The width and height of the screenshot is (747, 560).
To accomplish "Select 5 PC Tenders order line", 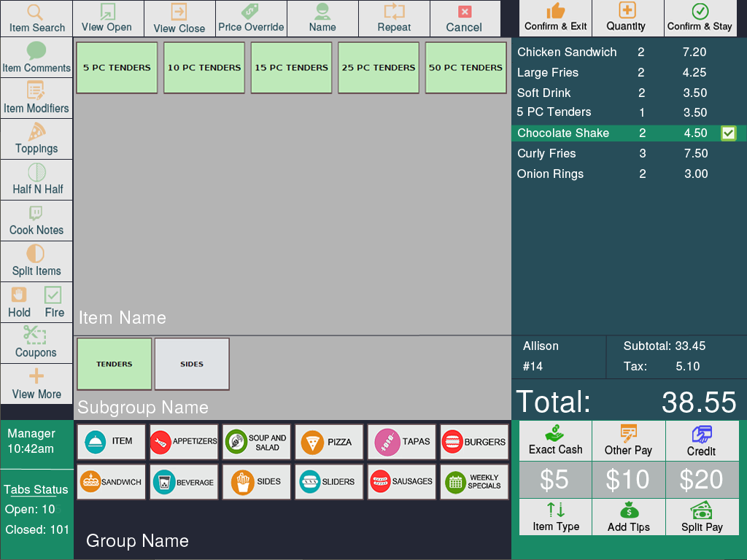I will tap(629, 112).
